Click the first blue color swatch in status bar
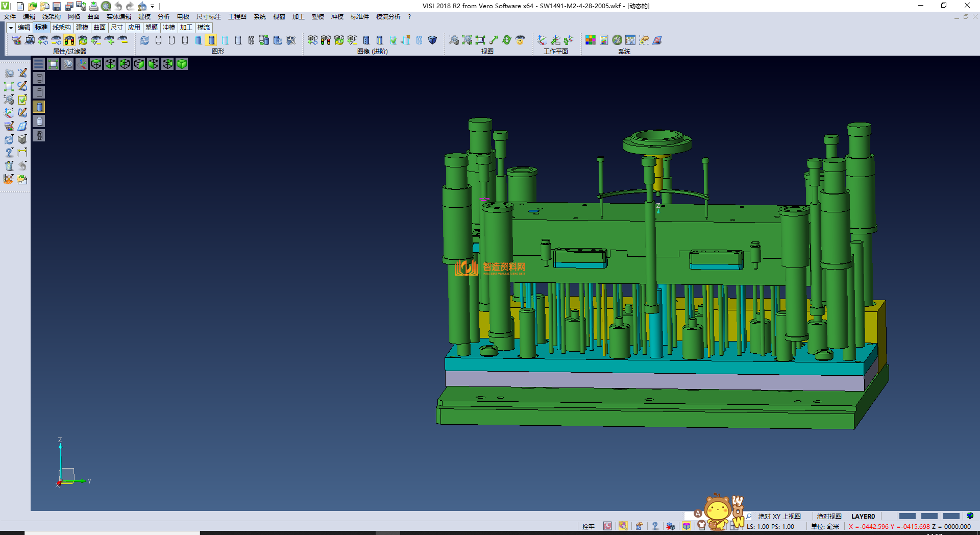The width and height of the screenshot is (980, 535). coord(907,516)
